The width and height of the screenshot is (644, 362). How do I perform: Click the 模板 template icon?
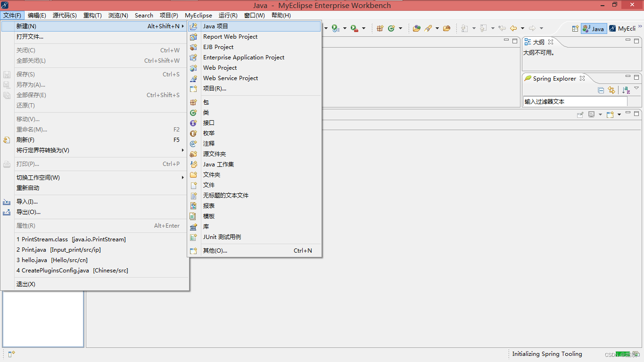pyautogui.click(x=193, y=216)
